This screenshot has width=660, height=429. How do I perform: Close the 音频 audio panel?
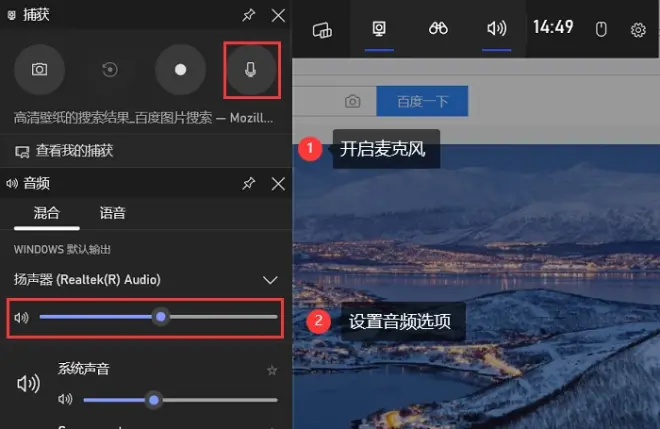(x=278, y=184)
